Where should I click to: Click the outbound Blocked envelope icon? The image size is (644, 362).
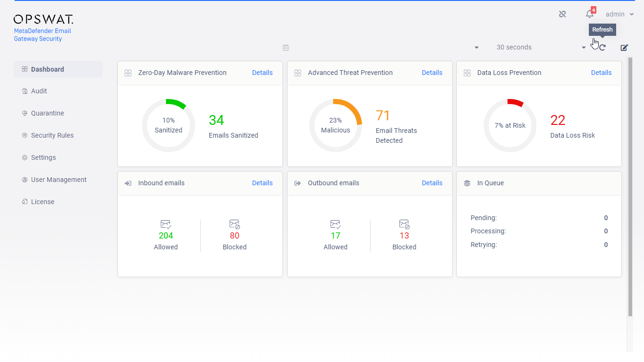(405, 224)
